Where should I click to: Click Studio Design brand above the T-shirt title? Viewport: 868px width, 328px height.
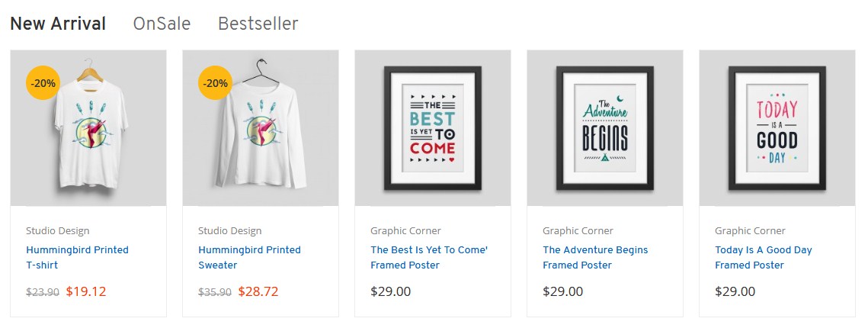[x=58, y=231]
